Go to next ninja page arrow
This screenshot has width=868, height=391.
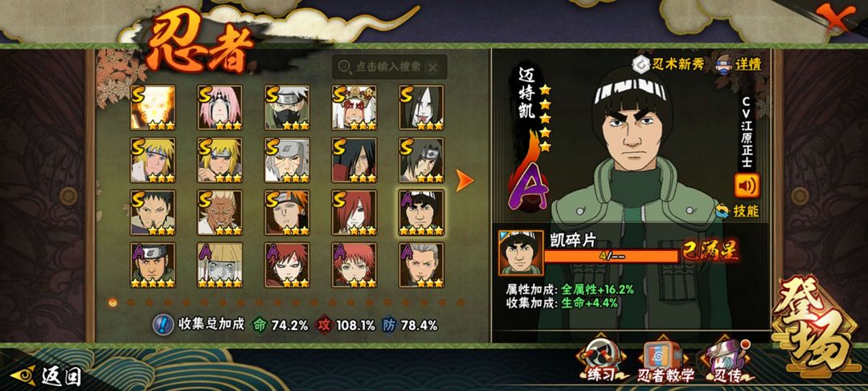464,180
